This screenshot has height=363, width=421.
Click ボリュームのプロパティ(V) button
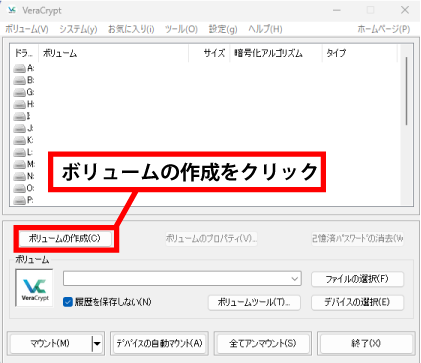pos(211,238)
